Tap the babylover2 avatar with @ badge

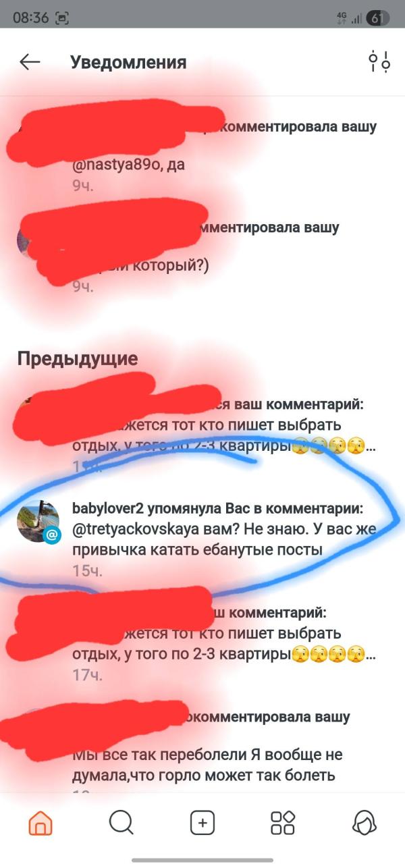[38, 522]
